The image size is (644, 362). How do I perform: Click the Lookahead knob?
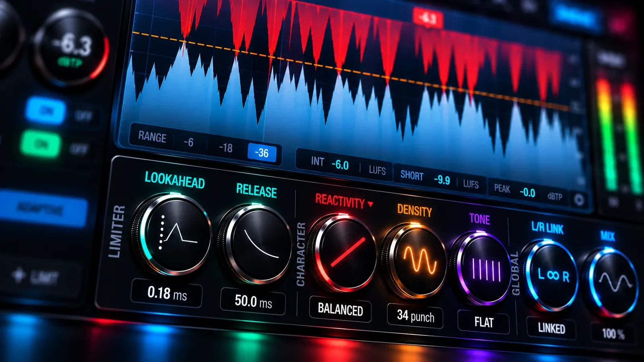click(172, 234)
